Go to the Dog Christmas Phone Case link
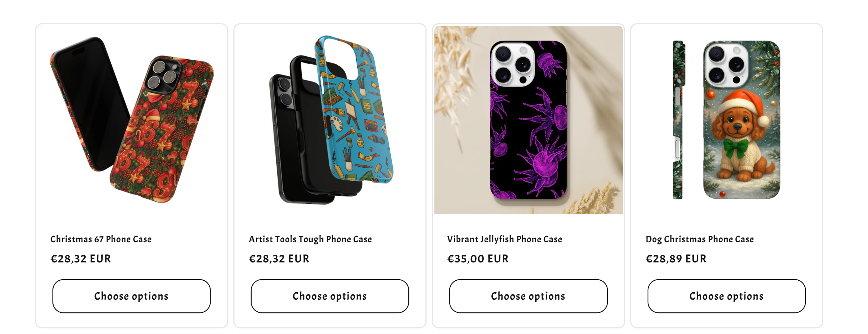This screenshot has width=868, height=334. pyautogui.click(x=700, y=239)
